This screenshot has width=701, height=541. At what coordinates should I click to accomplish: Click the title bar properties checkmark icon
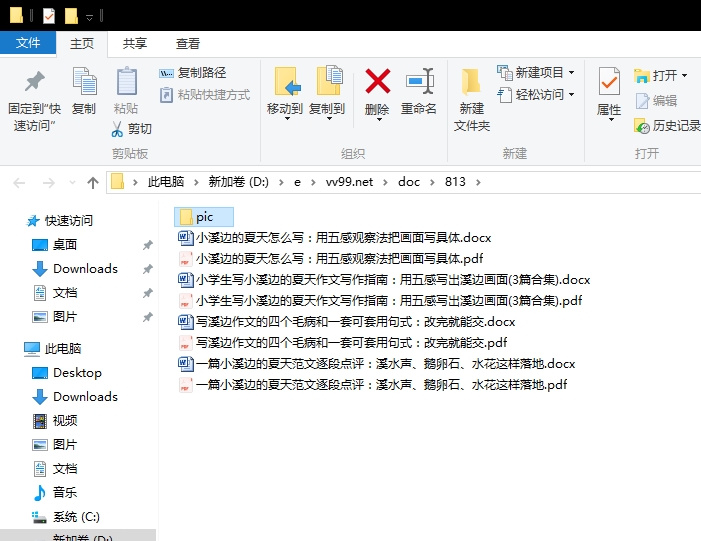(49, 17)
